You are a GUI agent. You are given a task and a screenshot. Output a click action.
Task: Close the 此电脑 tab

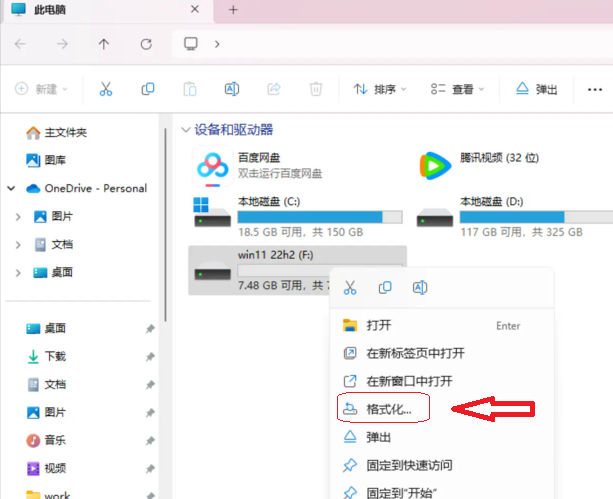point(195,9)
